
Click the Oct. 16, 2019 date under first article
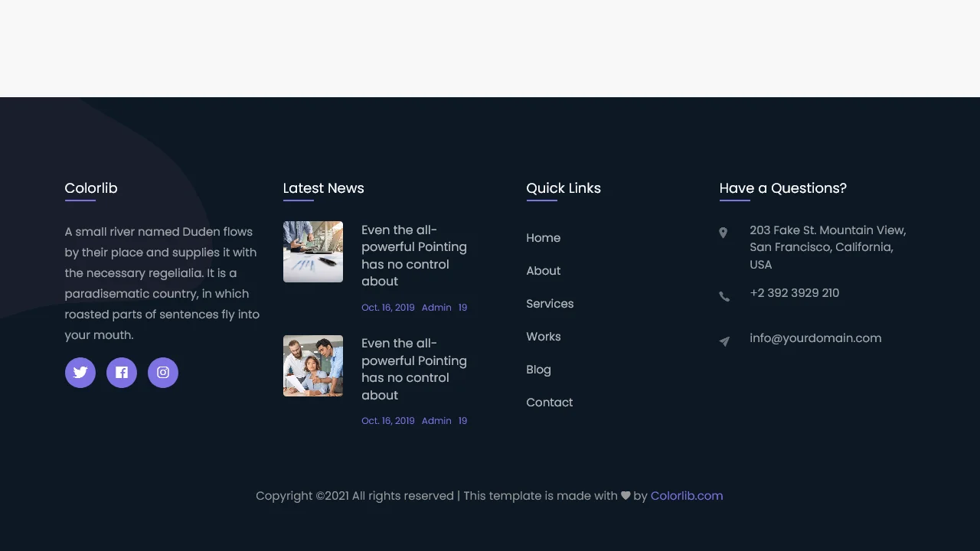tap(387, 307)
